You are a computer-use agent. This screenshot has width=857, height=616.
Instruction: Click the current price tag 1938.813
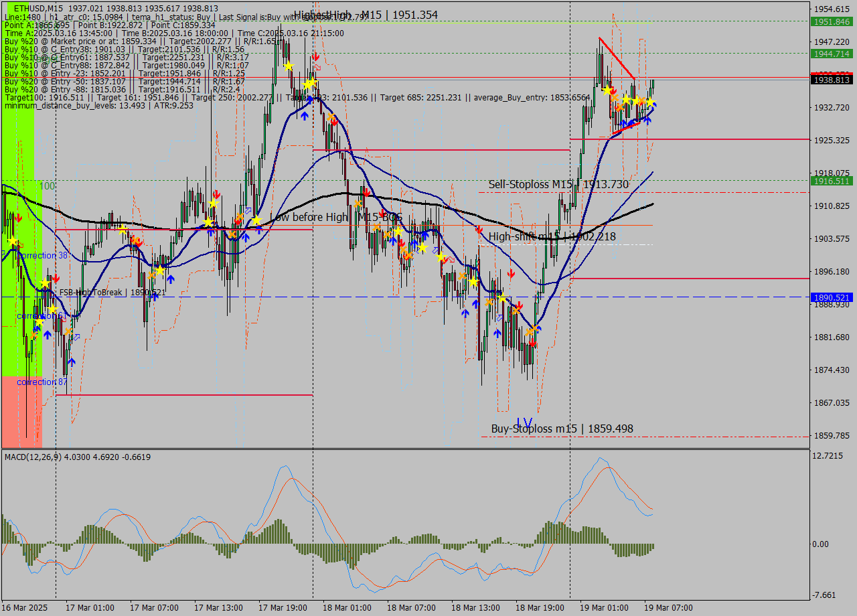pos(831,80)
